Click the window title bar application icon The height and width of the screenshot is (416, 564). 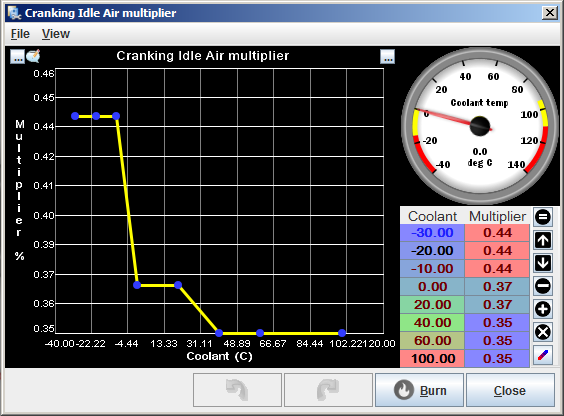pos(14,13)
